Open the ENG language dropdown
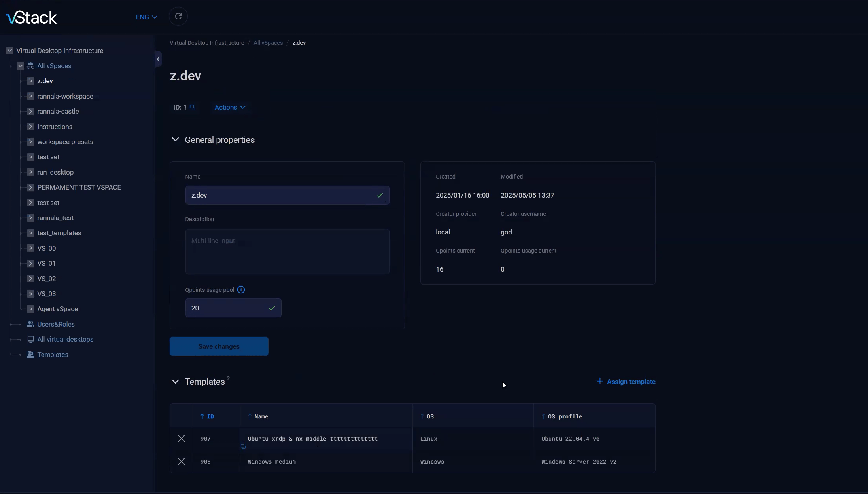 pyautogui.click(x=146, y=17)
